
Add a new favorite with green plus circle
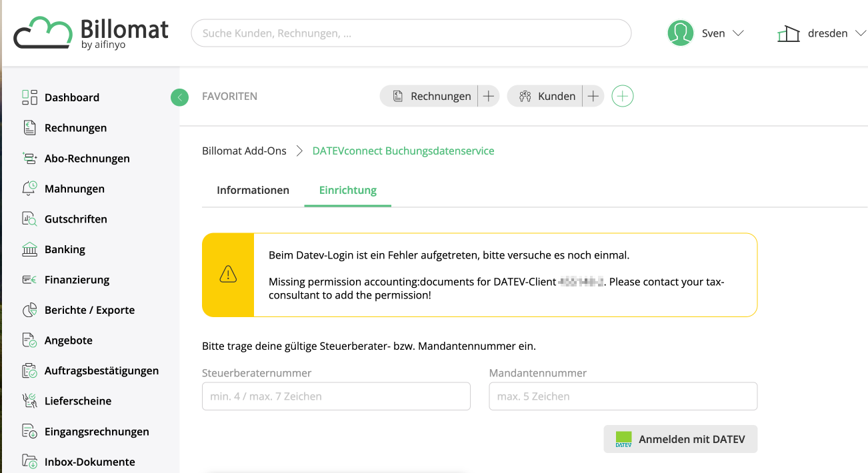623,97
